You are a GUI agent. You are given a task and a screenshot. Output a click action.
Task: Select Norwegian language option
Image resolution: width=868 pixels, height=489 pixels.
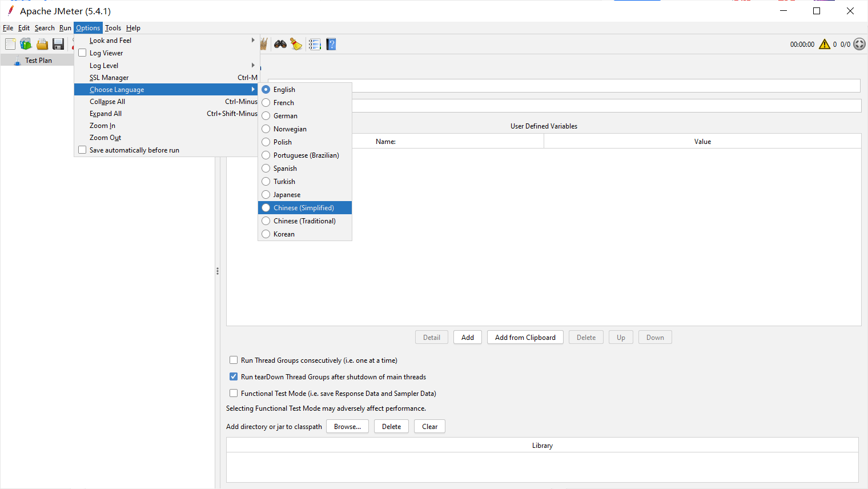(x=305, y=129)
